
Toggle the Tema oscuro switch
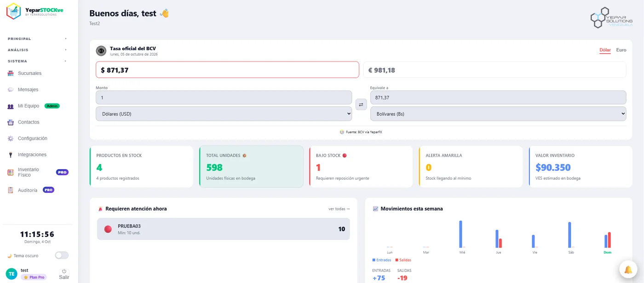tap(62, 255)
